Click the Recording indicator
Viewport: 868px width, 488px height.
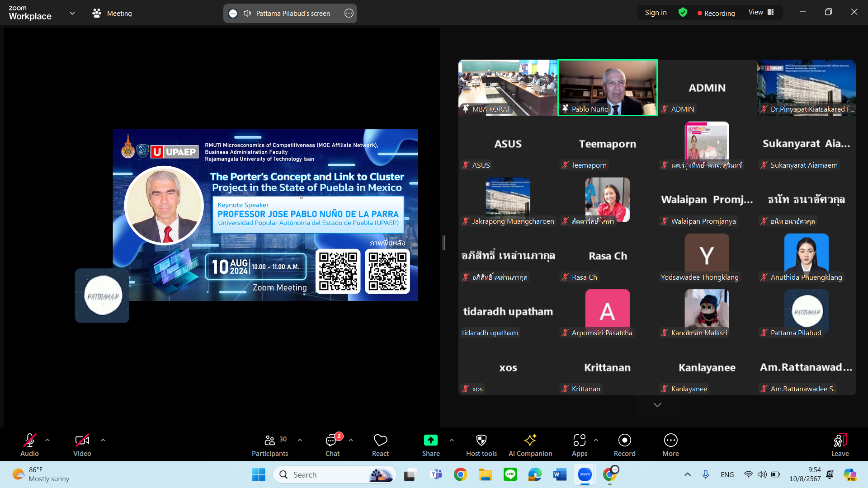(716, 13)
